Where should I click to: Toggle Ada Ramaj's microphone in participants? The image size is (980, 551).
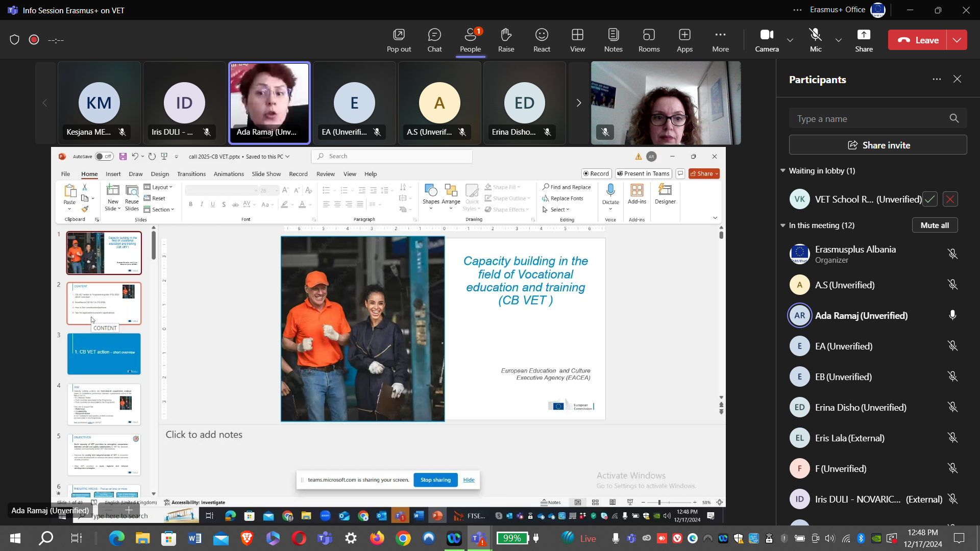pyautogui.click(x=952, y=315)
